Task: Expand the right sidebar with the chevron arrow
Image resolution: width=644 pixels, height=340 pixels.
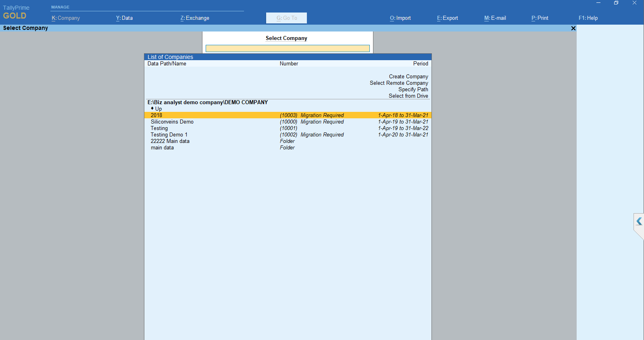Action: click(x=639, y=221)
